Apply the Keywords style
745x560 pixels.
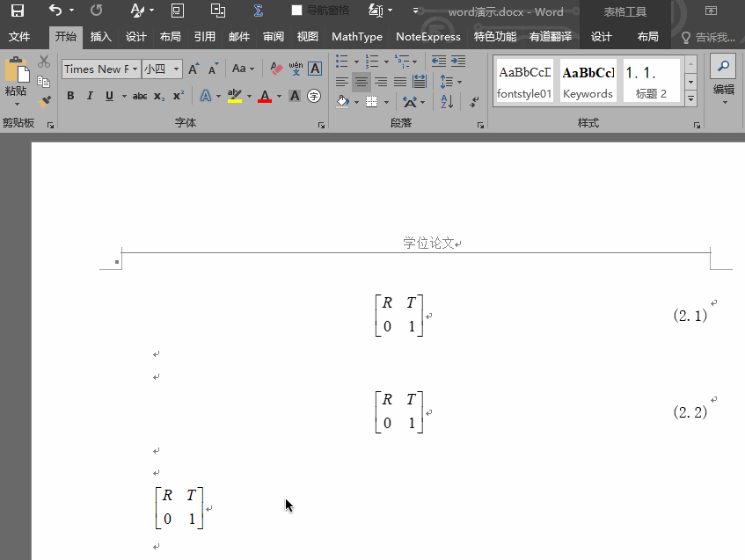[588, 80]
